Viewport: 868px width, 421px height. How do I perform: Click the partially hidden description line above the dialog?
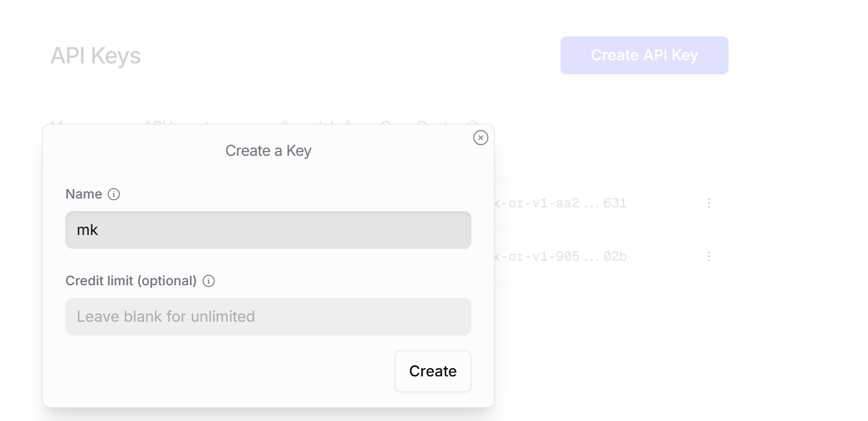tap(264, 124)
